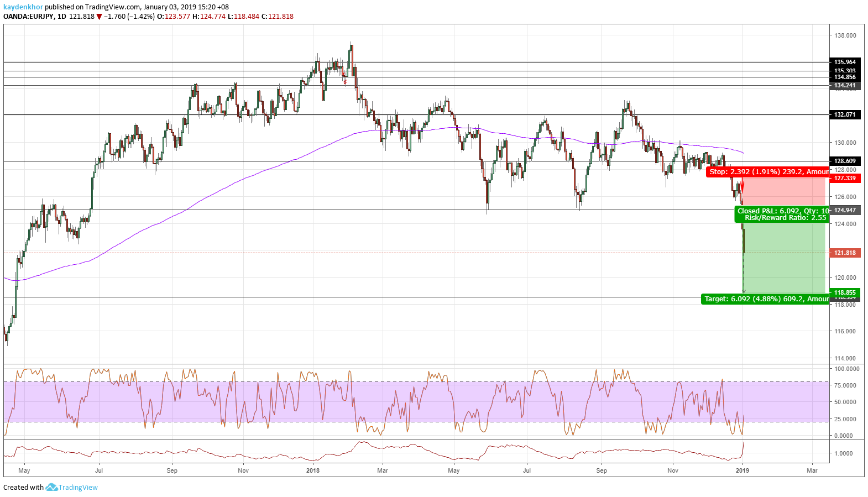The width and height of the screenshot is (868, 497).
Task: Click the Mar date label at far right
Action: point(812,470)
